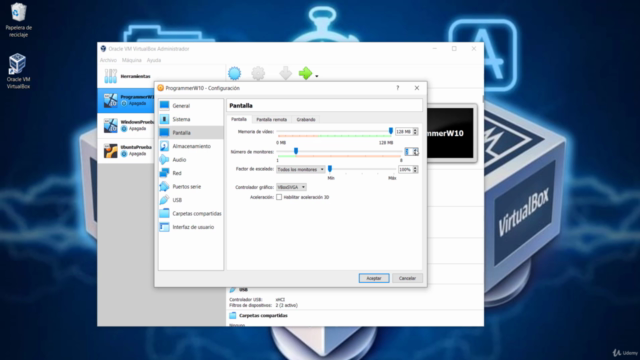The height and width of the screenshot is (360, 640).
Task: Expand the Iniciar button dropdown arrow
Action: pyautogui.click(x=317, y=76)
